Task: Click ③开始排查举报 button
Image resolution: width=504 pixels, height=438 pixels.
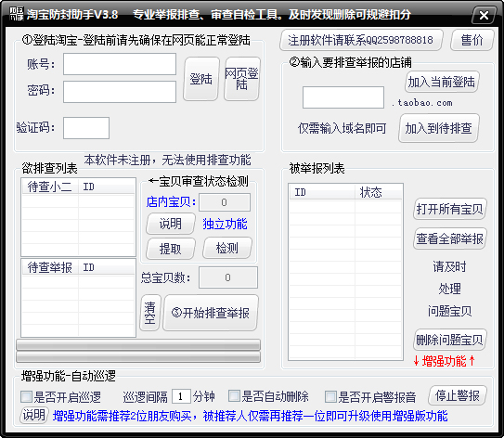Action: [211, 313]
